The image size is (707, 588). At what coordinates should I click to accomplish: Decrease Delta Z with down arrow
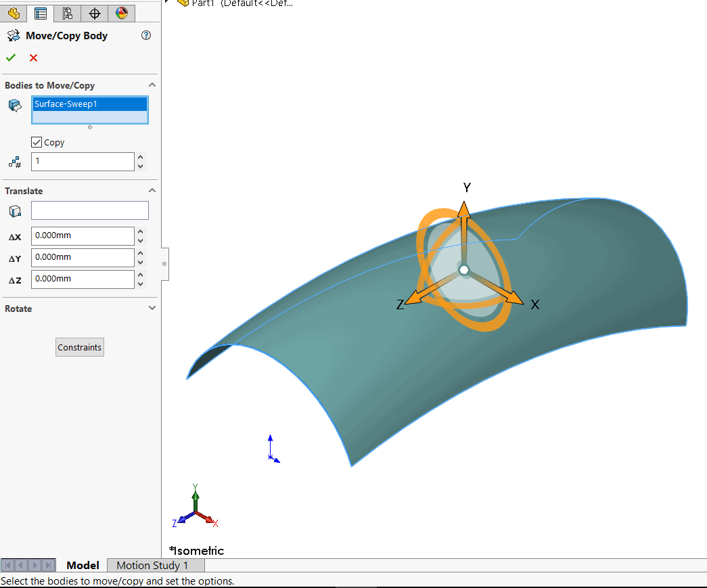pos(141,284)
